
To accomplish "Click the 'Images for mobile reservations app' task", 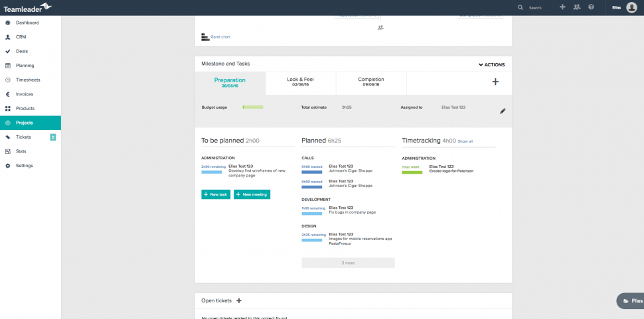I will [x=361, y=241].
